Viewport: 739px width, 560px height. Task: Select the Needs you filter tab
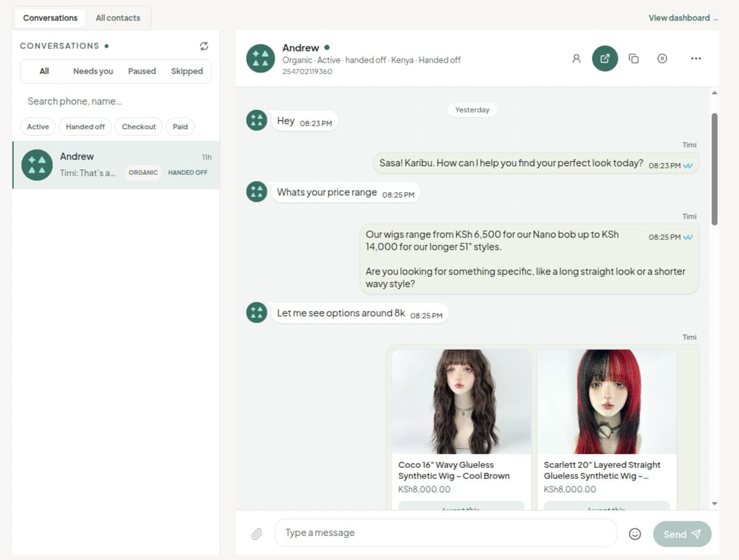[93, 71]
